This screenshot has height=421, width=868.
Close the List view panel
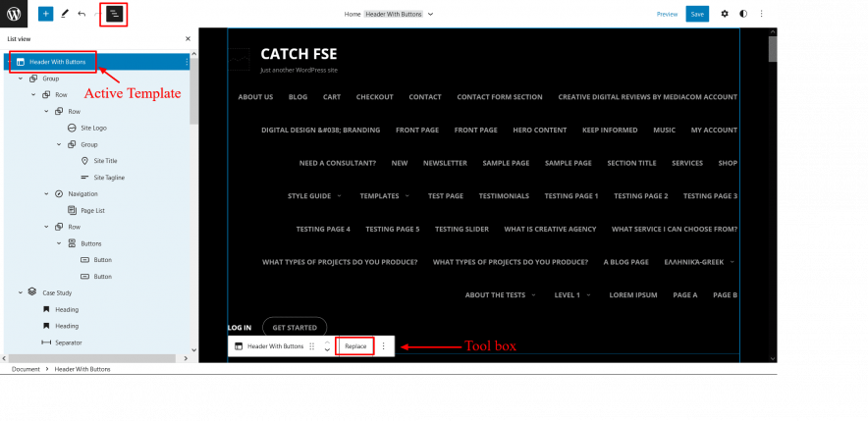tap(188, 39)
